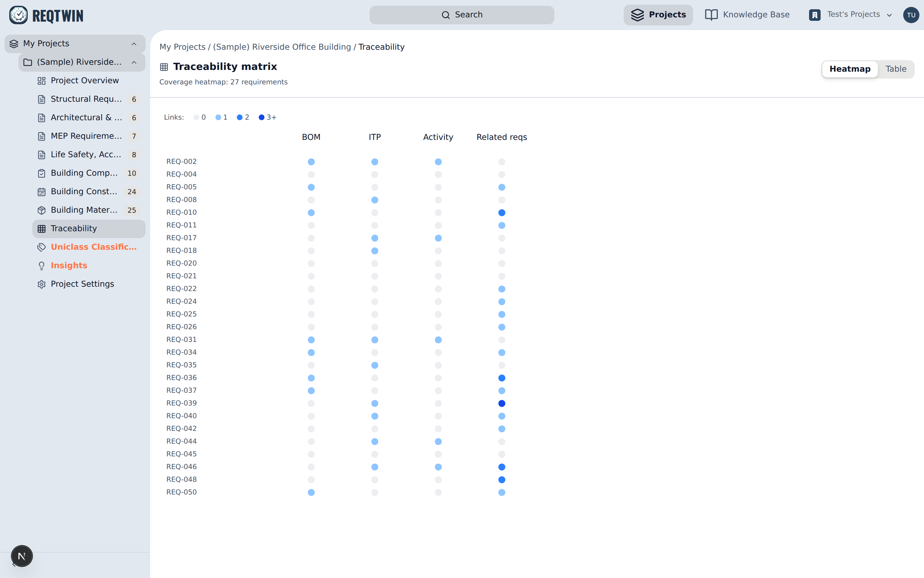
Task: Click the Projects stack icon in top bar
Action: (637, 15)
